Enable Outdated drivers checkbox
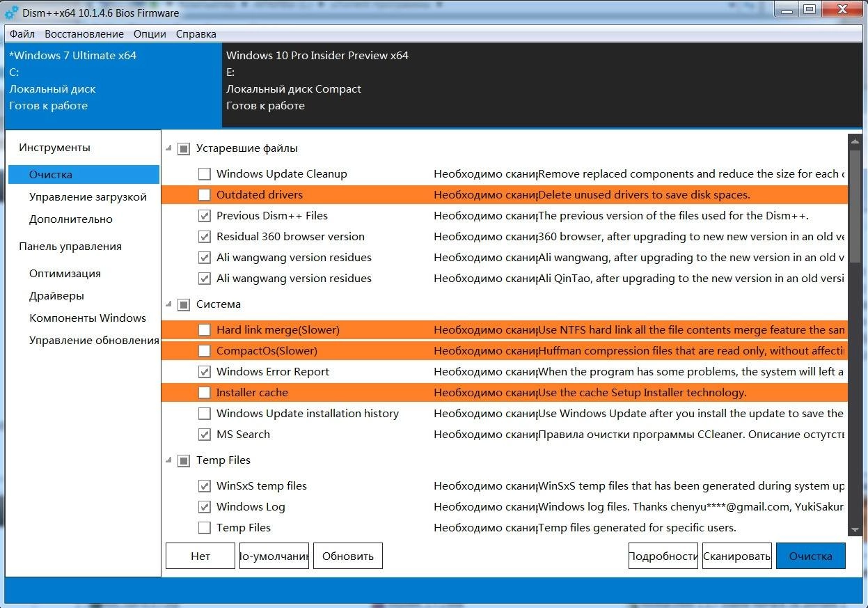Screen dimensions: 868x608 click(x=204, y=195)
